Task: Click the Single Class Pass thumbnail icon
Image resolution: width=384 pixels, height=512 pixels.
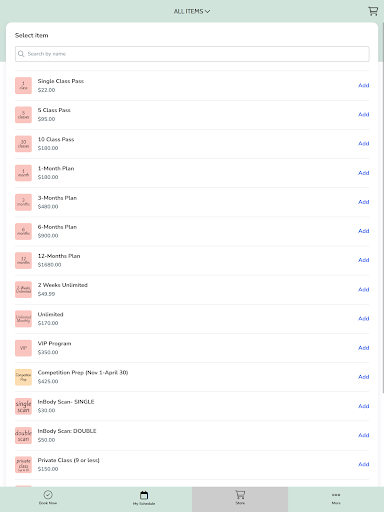Action: 23,86
